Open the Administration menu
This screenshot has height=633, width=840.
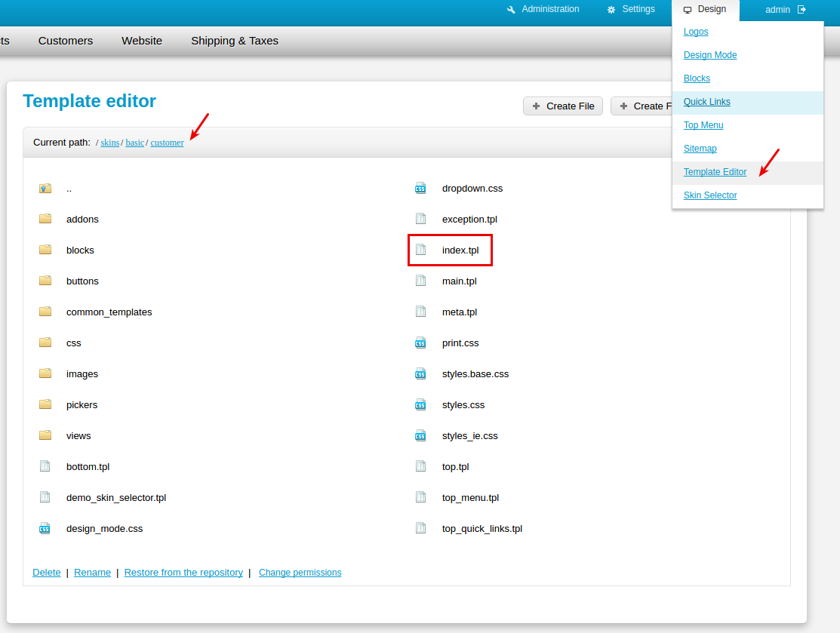(543, 9)
